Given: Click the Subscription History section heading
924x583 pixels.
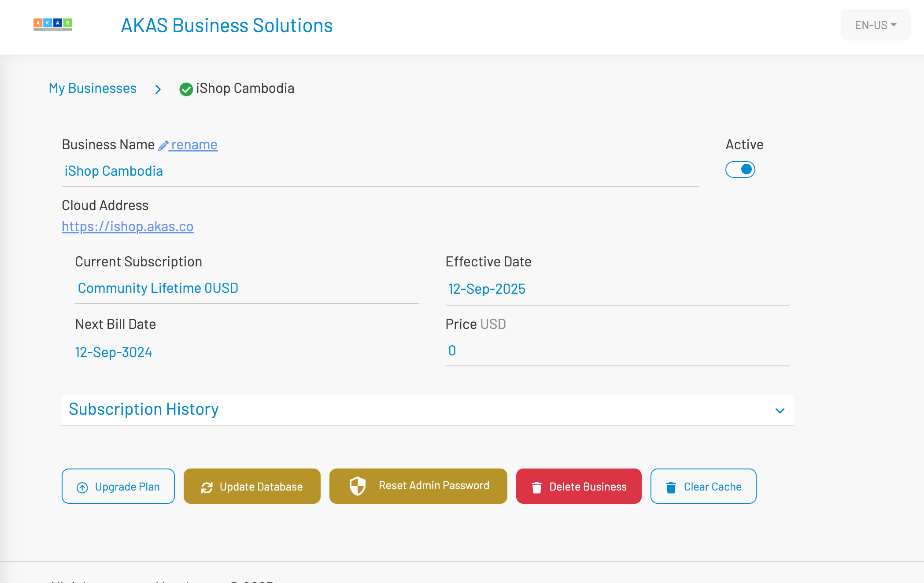Looking at the screenshot, I should [x=144, y=410].
